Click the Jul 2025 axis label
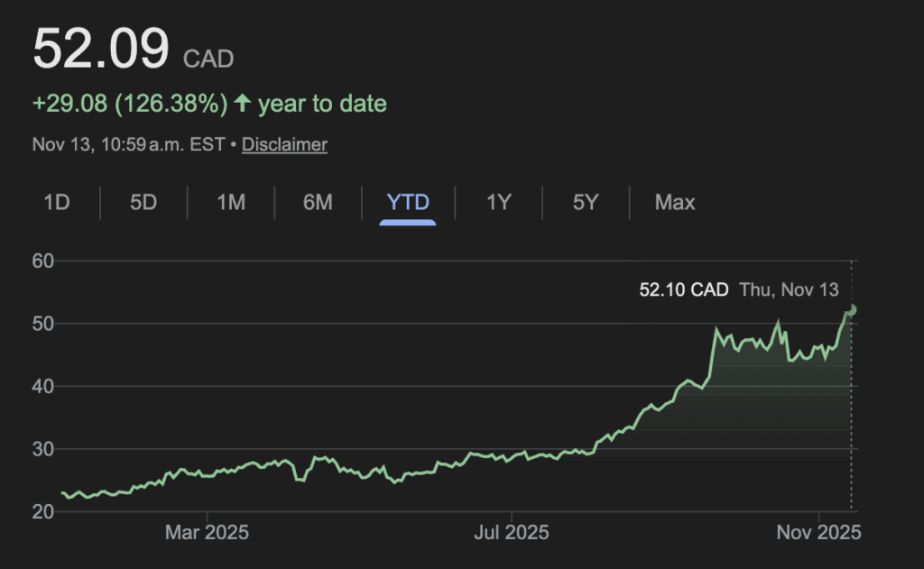This screenshot has width=924, height=569. pyautogui.click(x=511, y=534)
